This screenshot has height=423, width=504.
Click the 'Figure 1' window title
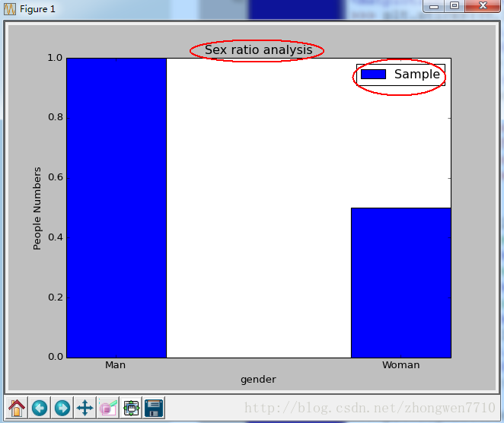pos(37,9)
